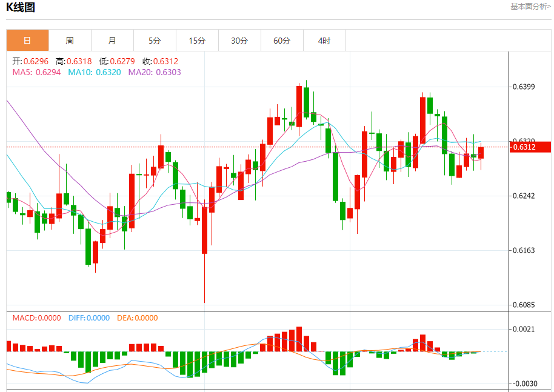The width and height of the screenshot is (554, 392).
Task: Click the MA10: 0.6320 legend
Action: [95, 72]
